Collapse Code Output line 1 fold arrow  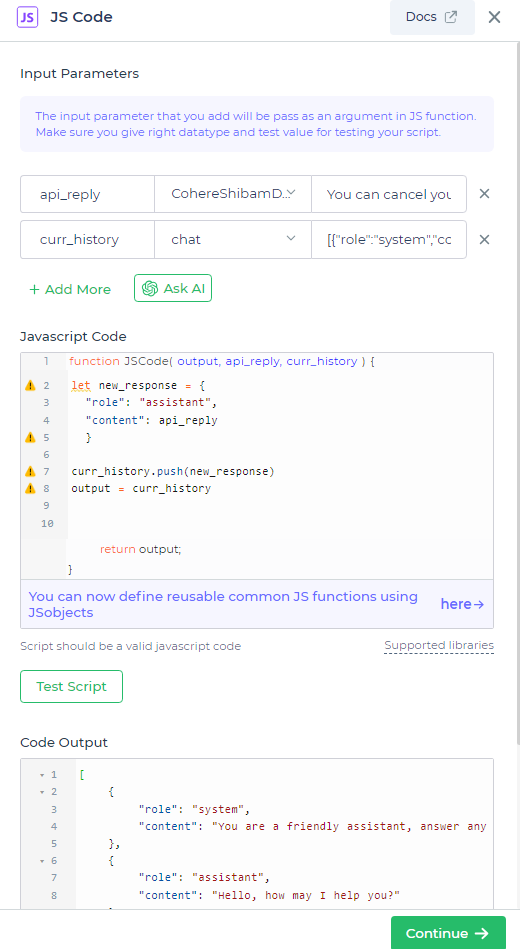42,775
